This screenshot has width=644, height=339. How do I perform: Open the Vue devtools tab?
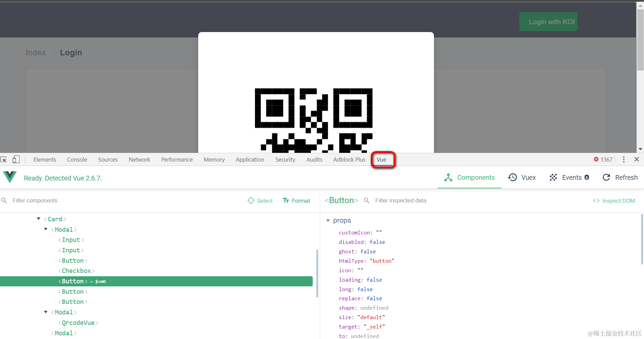(x=382, y=160)
